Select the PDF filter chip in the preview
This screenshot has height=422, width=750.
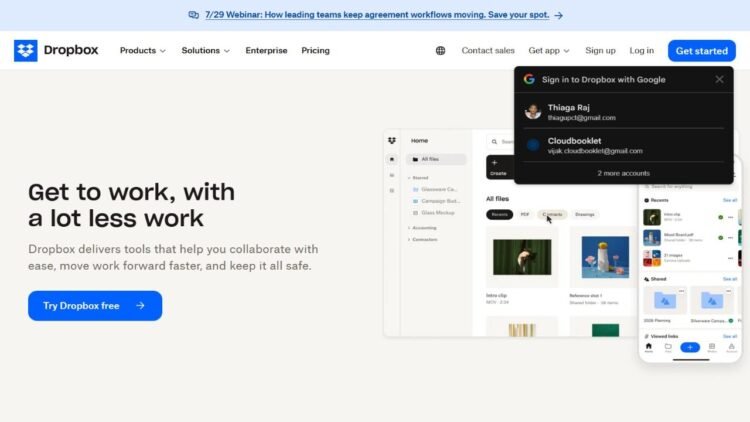525,214
